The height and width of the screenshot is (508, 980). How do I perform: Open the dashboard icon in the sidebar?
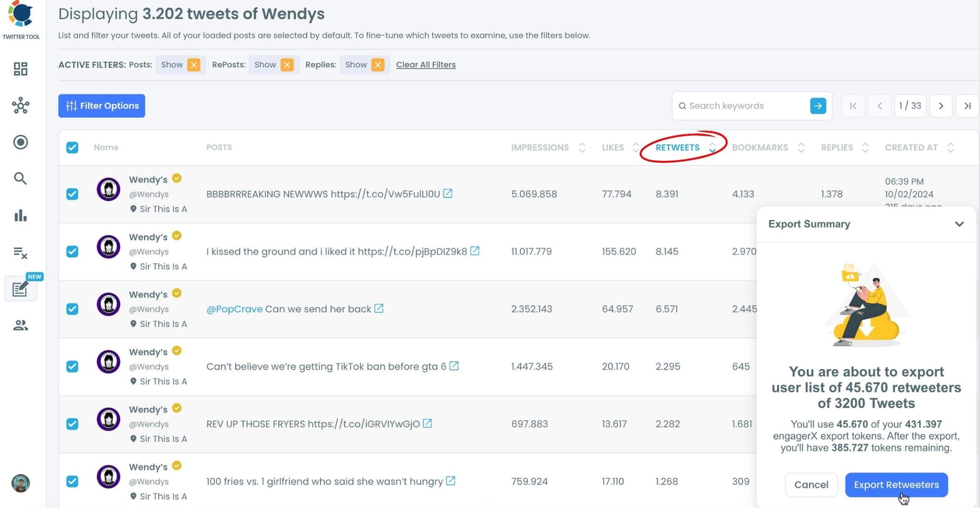tap(20, 69)
